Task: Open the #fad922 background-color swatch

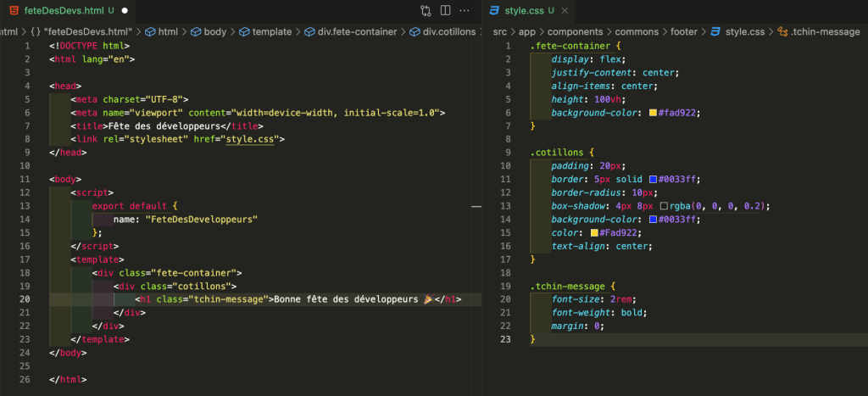Action: click(x=653, y=113)
